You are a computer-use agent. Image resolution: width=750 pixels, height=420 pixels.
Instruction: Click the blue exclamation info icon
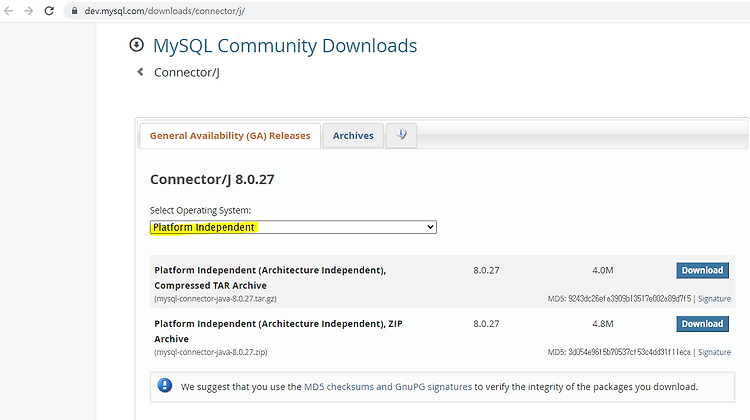(x=165, y=385)
